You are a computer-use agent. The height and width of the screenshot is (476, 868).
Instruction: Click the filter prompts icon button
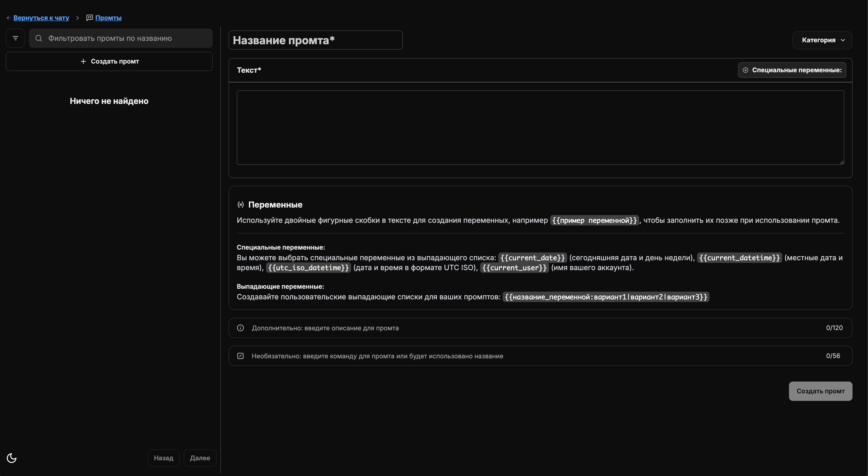(15, 38)
